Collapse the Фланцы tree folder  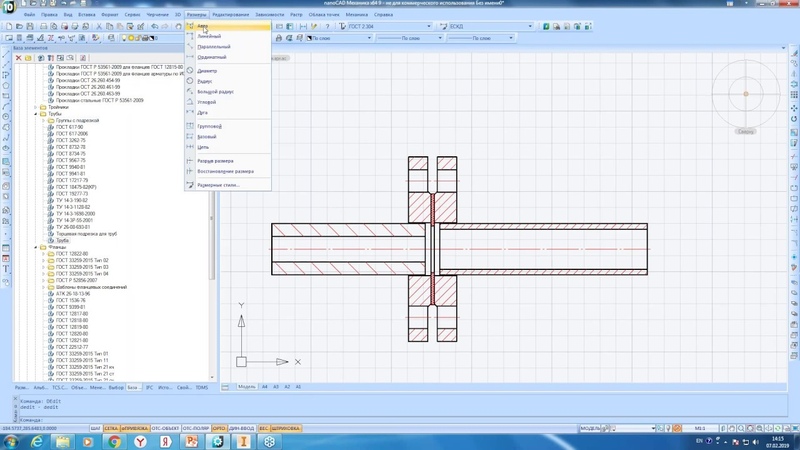(36, 247)
